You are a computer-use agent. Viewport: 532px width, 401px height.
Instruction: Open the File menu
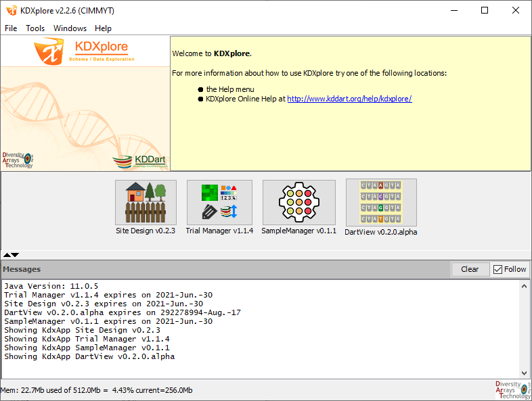pyautogui.click(x=11, y=28)
